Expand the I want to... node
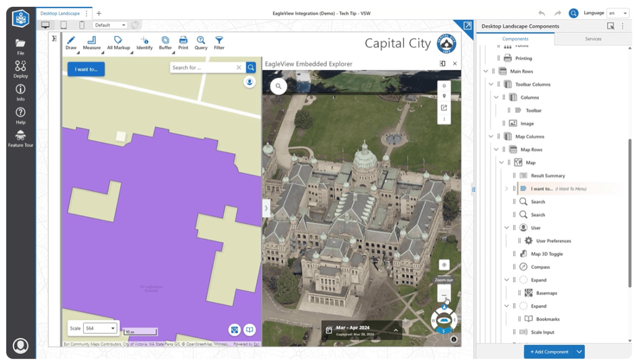 point(506,189)
